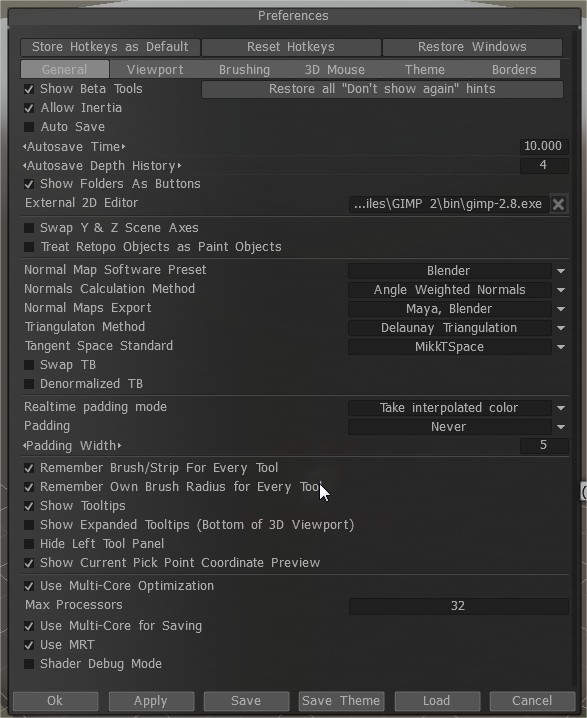Enable Shader Debug Mode
The image size is (587, 718).
click(29, 664)
